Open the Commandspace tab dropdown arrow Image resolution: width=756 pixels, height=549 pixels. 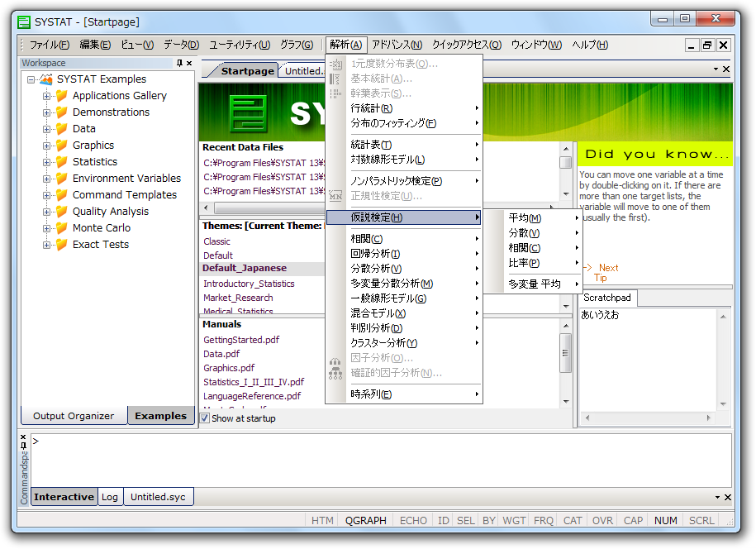point(717,497)
